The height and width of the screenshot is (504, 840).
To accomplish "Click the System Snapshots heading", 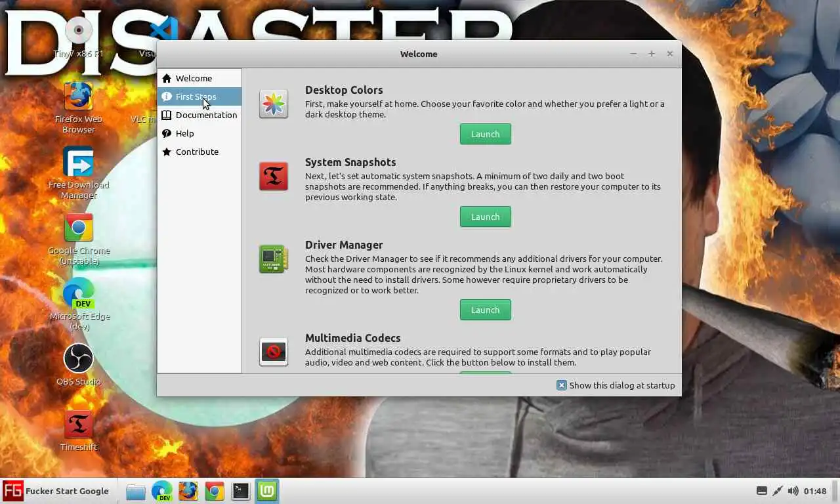I will coord(350,162).
